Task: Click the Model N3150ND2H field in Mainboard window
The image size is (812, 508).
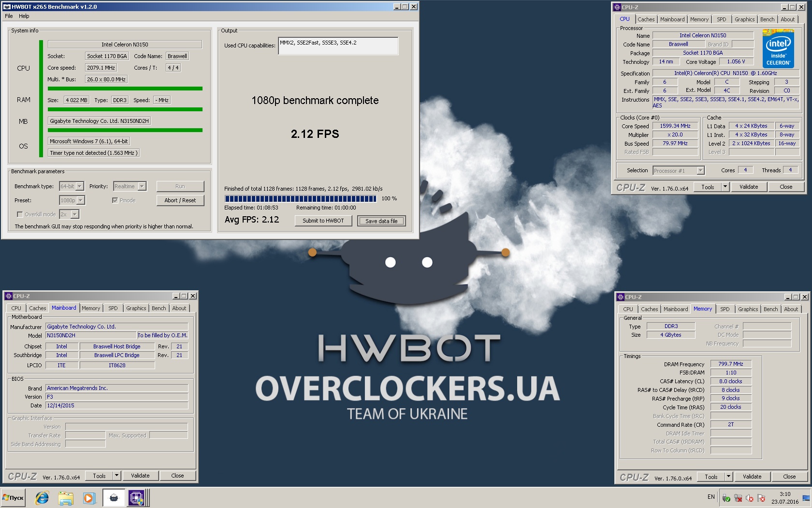Action: click(91, 335)
